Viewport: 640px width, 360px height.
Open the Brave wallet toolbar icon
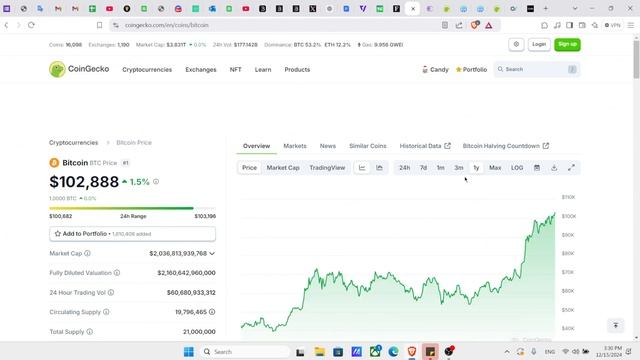coord(582,25)
